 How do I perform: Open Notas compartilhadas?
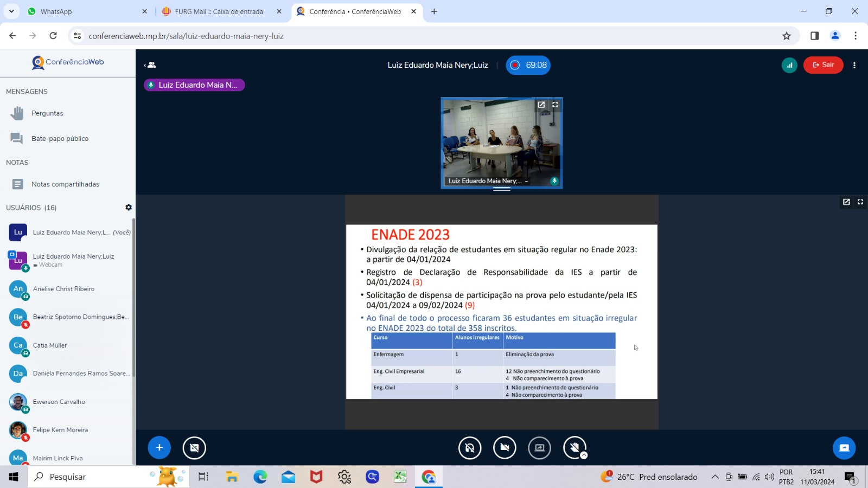coord(65,184)
